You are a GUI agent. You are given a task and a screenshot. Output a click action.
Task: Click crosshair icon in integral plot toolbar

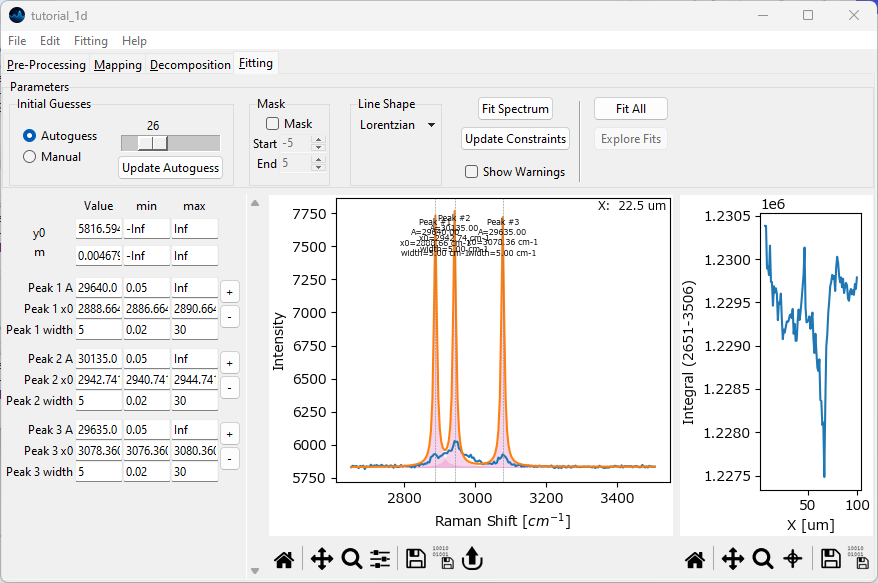click(792, 559)
